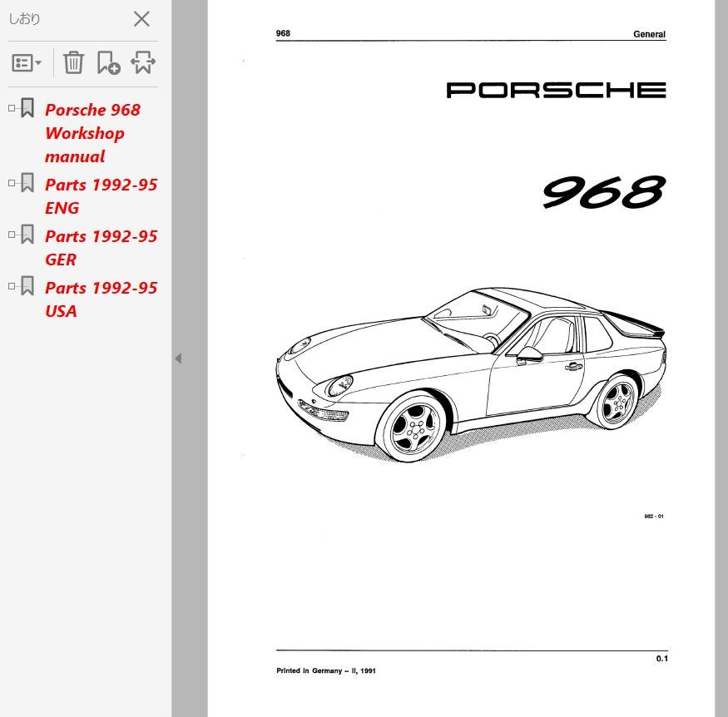Click bookmark icon beside Porsche 968 Workshop manual
Image resolution: width=728 pixels, height=717 pixels.
(x=27, y=107)
